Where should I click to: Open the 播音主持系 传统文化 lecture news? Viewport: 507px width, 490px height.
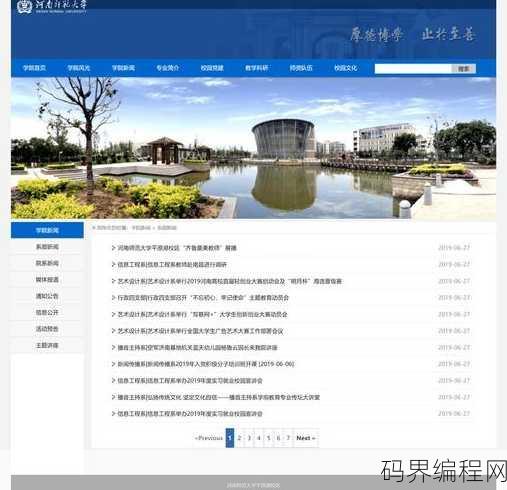coord(219,397)
